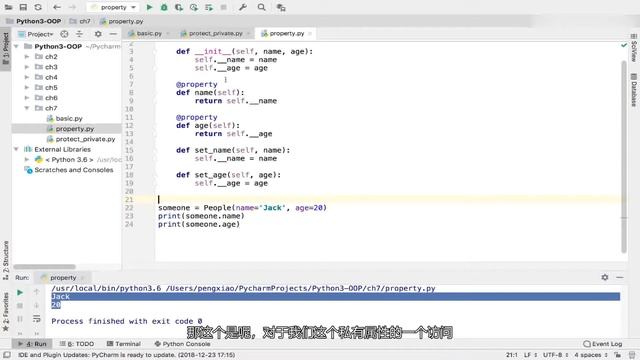Open file via folder icon in toolbar

pos(8,7)
